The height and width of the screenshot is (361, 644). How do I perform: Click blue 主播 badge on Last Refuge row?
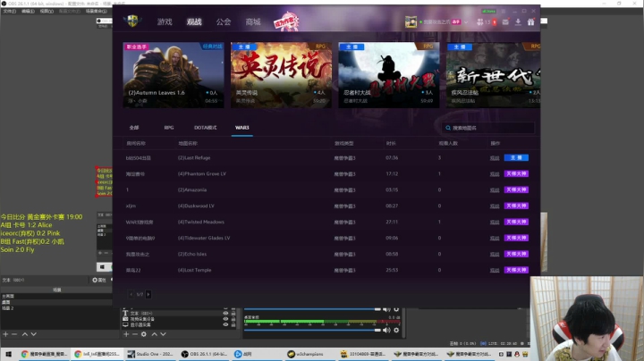pos(516,158)
